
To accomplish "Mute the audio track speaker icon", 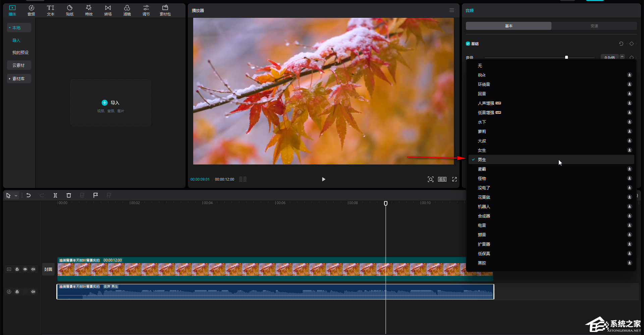I will point(33,292).
